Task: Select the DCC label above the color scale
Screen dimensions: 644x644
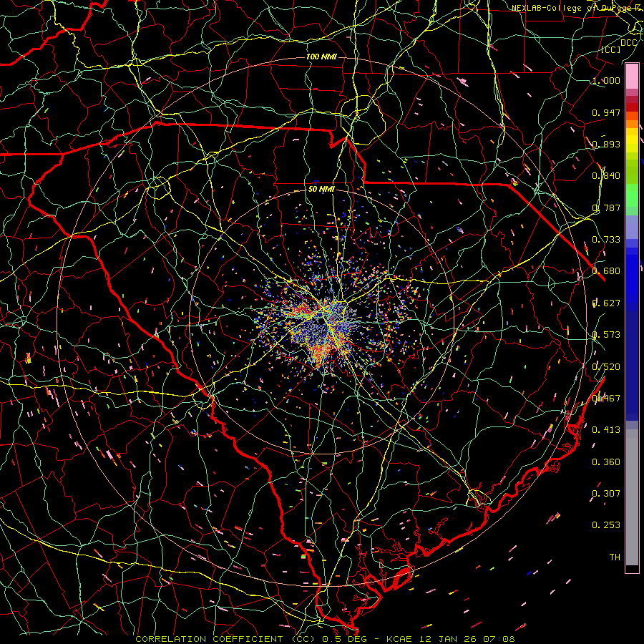Action: point(628,43)
